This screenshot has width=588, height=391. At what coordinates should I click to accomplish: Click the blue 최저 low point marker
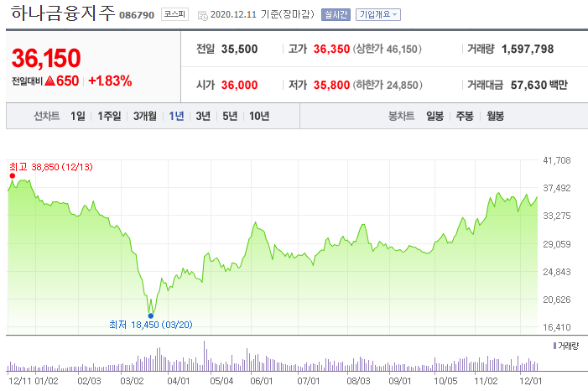tap(151, 315)
